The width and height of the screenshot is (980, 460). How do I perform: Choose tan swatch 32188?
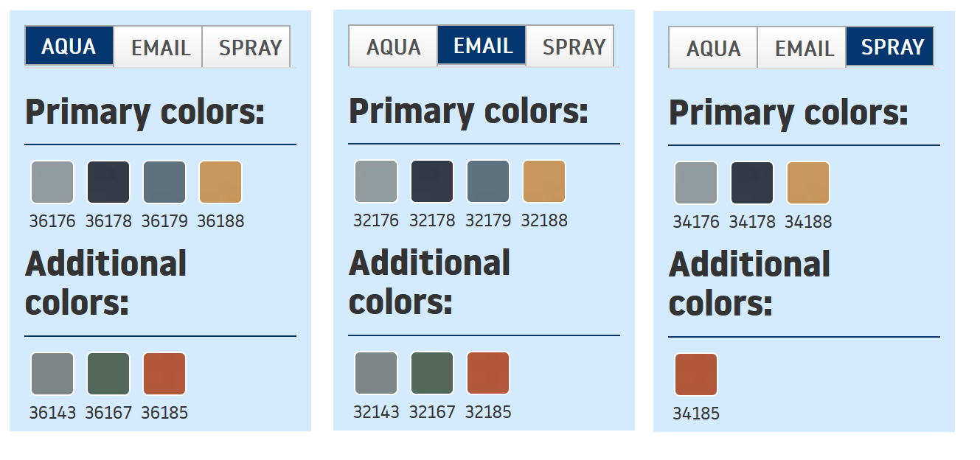544,181
